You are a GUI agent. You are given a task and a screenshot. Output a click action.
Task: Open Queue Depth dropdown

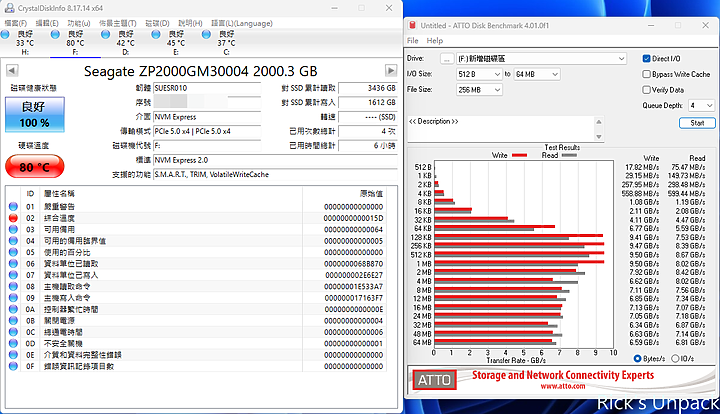coord(701,106)
